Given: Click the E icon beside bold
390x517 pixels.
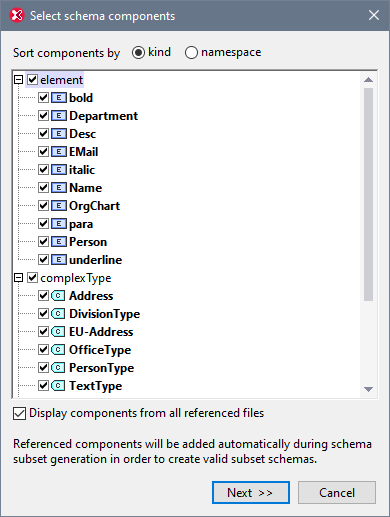Looking at the screenshot, I should coord(59,98).
